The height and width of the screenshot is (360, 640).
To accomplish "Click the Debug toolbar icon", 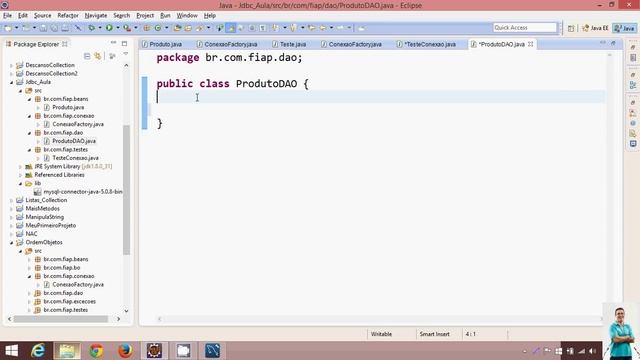I will (91, 28).
